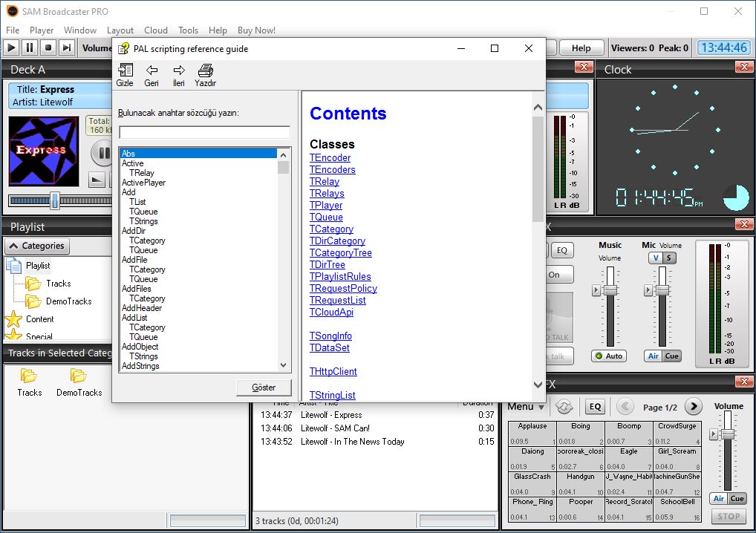Click the Mic volume arrow button
The width and height of the screenshot is (756, 533).
tap(648, 290)
